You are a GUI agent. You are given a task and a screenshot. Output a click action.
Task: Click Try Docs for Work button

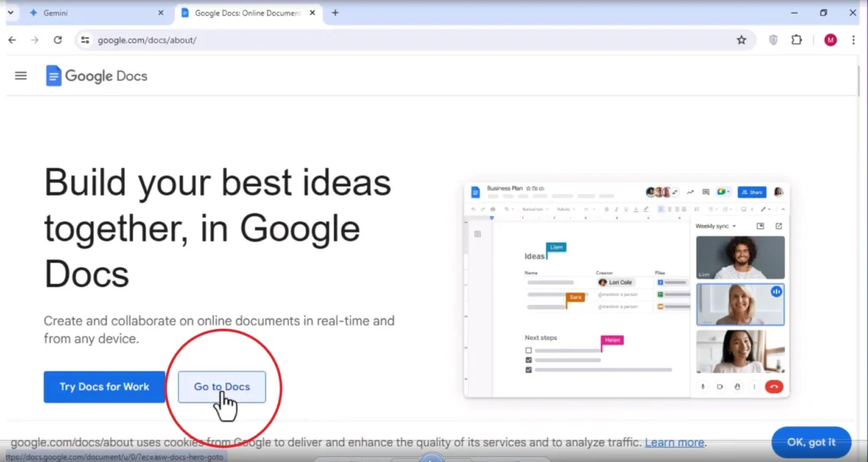pyautogui.click(x=104, y=387)
